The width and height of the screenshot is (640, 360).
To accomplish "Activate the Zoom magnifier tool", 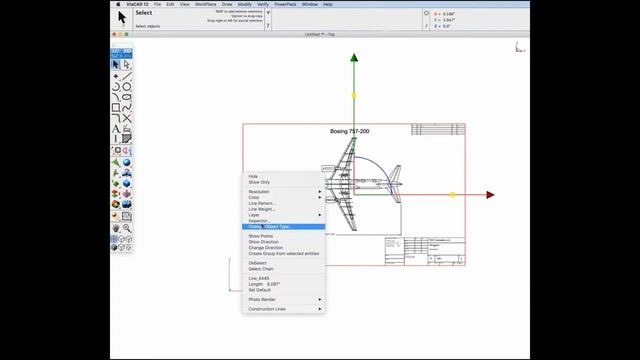I will [127, 228].
